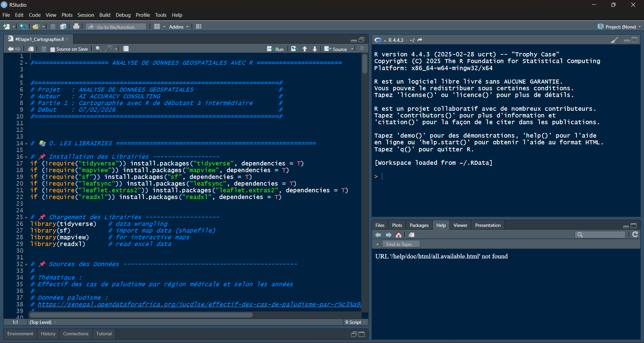Viewport: 644px width, 343px height.
Task: Open the Addins dropdown
Action: point(178,27)
